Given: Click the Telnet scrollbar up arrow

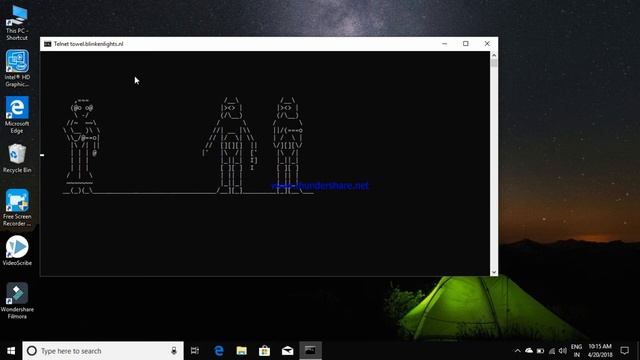Looking at the screenshot, I should pos(494,55).
